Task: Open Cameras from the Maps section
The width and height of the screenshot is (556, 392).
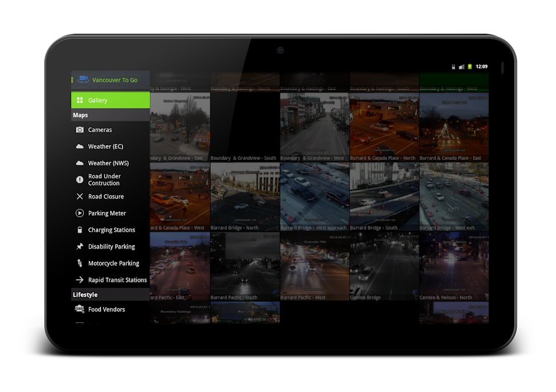Action: pos(110,130)
